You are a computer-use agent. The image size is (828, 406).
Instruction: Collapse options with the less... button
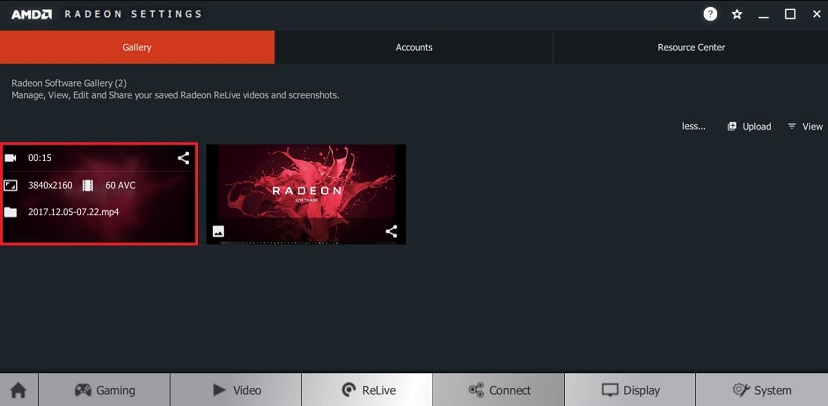click(694, 127)
